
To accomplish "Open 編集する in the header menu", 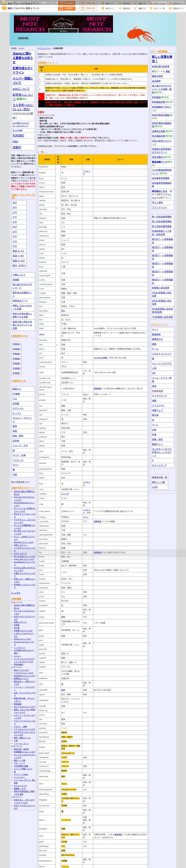I will tap(140, 8).
